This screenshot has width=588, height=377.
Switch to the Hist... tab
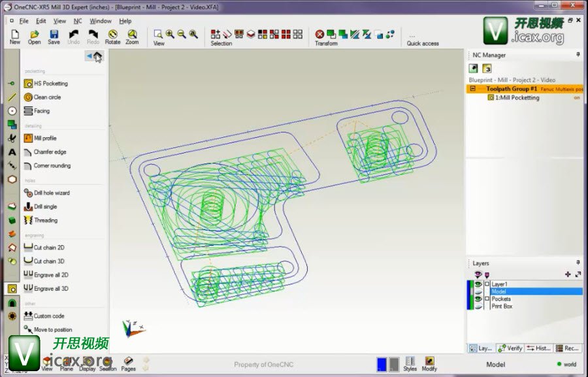(539, 348)
